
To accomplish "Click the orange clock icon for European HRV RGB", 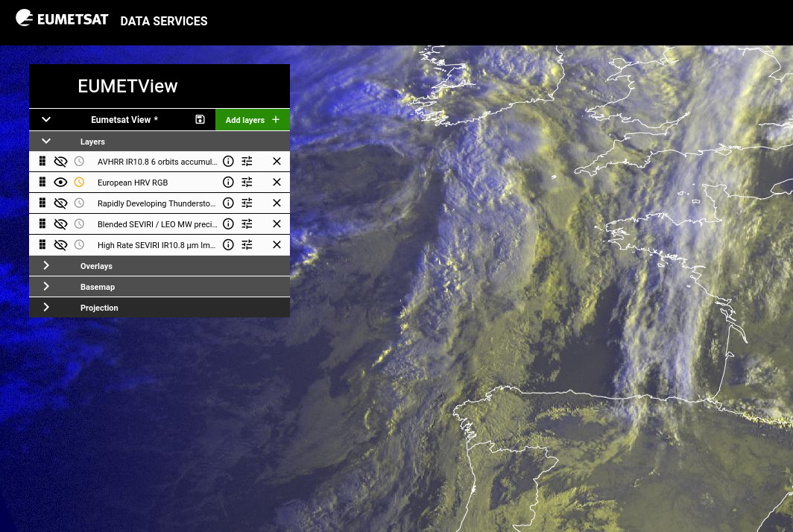I will coord(80,182).
